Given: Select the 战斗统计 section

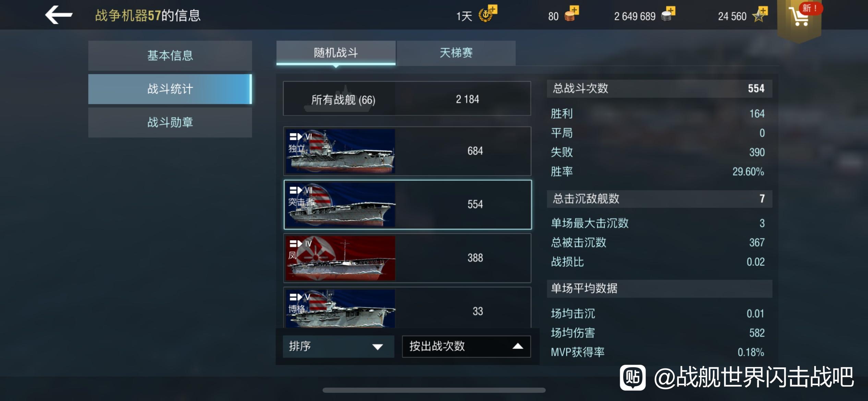Looking at the screenshot, I should tap(170, 89).
